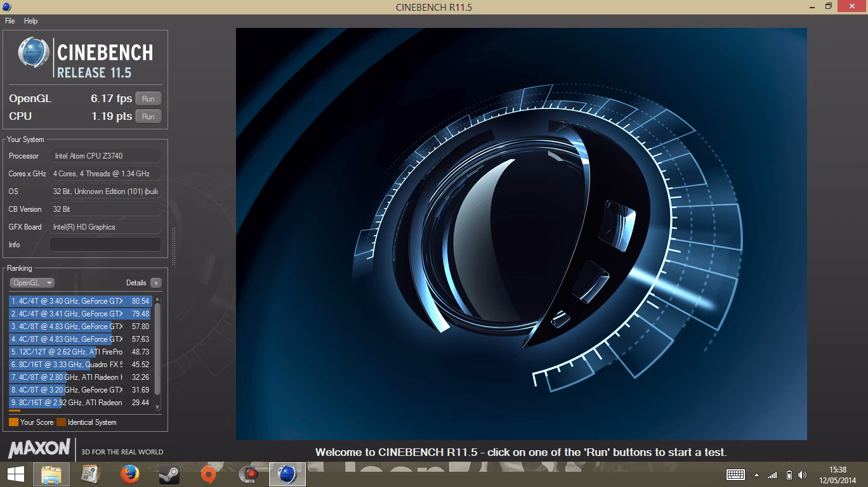Click the Your Score orange color swatch

(x=13, y=422)
